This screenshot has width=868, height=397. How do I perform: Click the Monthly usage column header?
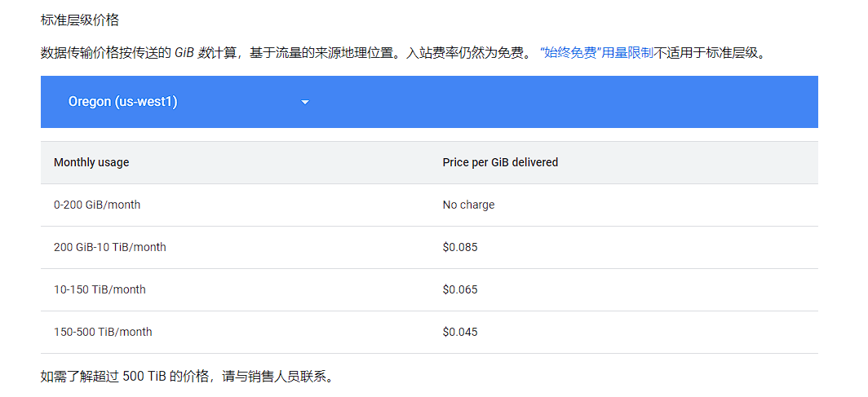tap(91, 162)
